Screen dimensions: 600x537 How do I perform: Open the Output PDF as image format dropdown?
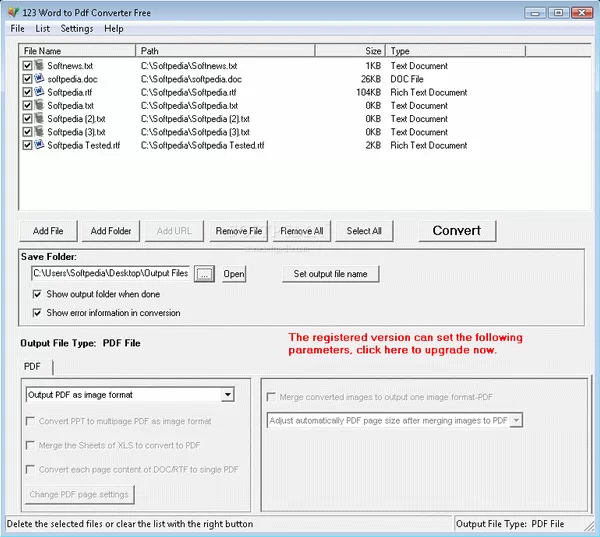click(x=228, y=395)
